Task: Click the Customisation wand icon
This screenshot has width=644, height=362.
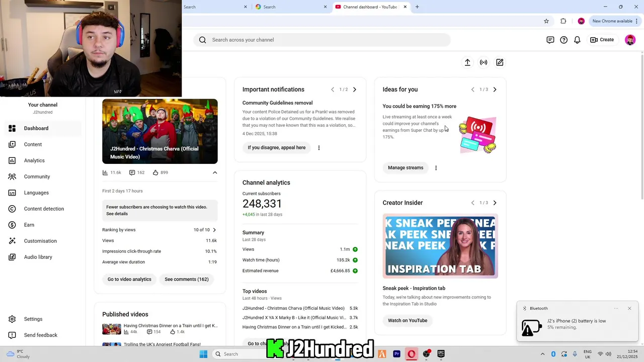Action: coord(13,241)
